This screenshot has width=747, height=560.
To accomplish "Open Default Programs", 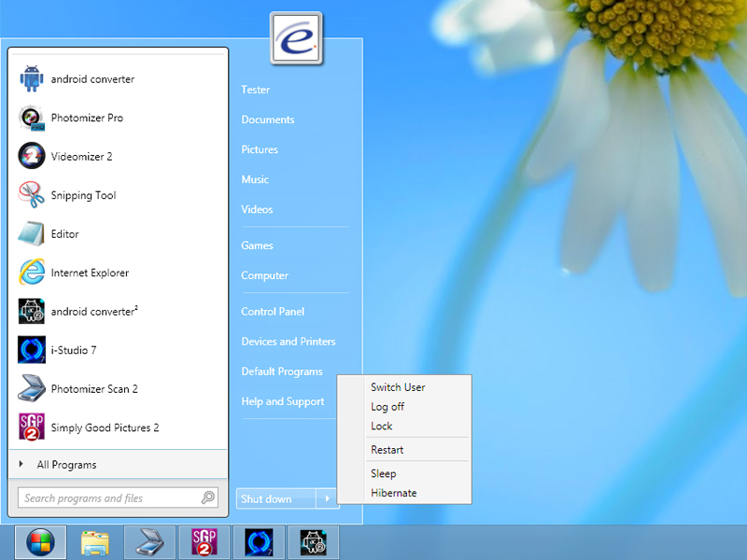I will point(282,371).
